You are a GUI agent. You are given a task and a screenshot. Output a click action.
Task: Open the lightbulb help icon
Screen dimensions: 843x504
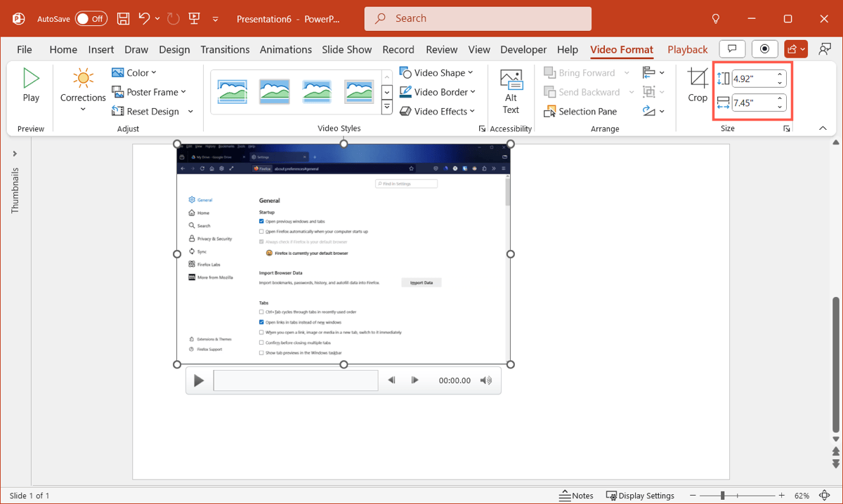click(x=716, y=19)
